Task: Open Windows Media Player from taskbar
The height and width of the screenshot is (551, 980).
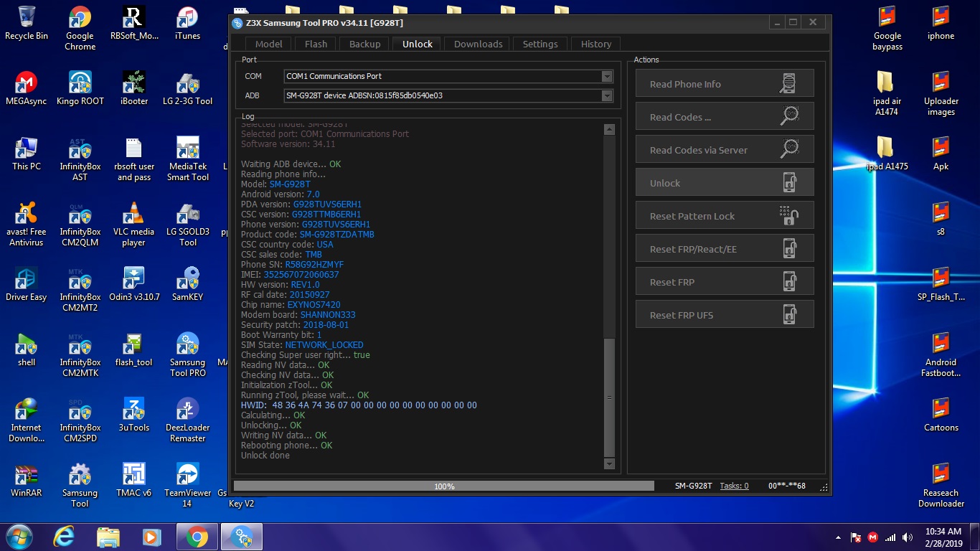Action: pos(151,536)
